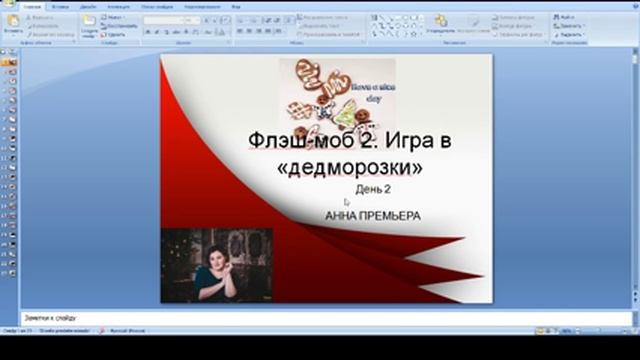Select the star shape in the shapes gallery
This screenshot has height=360, width=640.
click(x=413, y=34)
